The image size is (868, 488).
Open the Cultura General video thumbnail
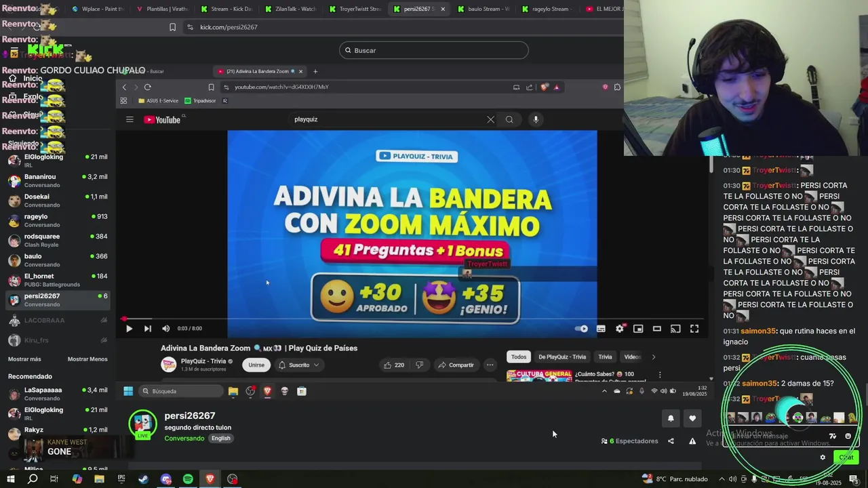539,375
